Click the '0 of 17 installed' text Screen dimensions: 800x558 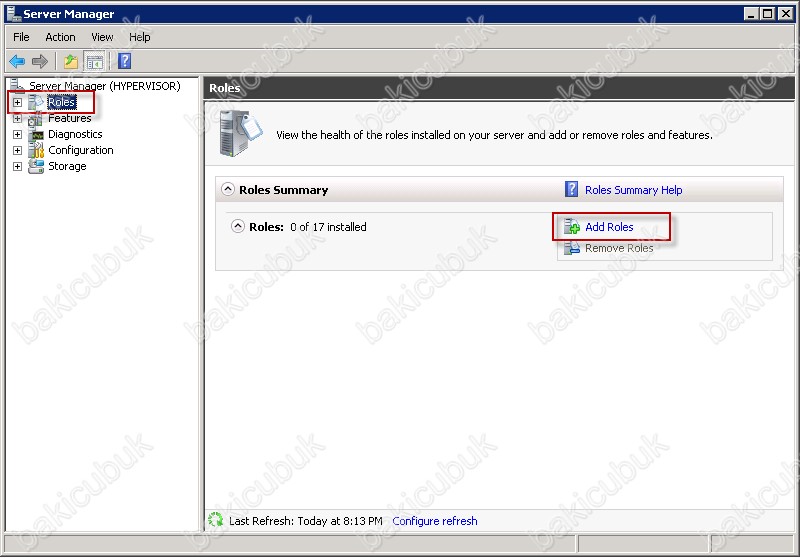point(328,227)
